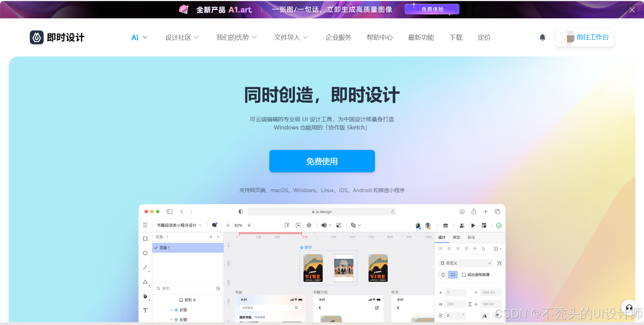Open the 自定义 frame preset dropdown
Viewport: 644px width, 325px height.
(466, 263)
